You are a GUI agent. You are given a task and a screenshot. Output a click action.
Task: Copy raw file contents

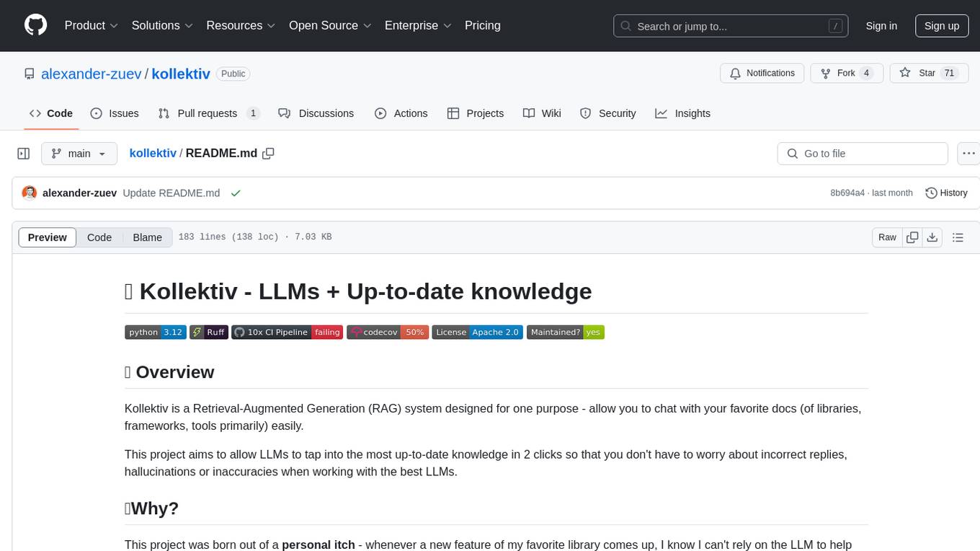click(912, 237)
